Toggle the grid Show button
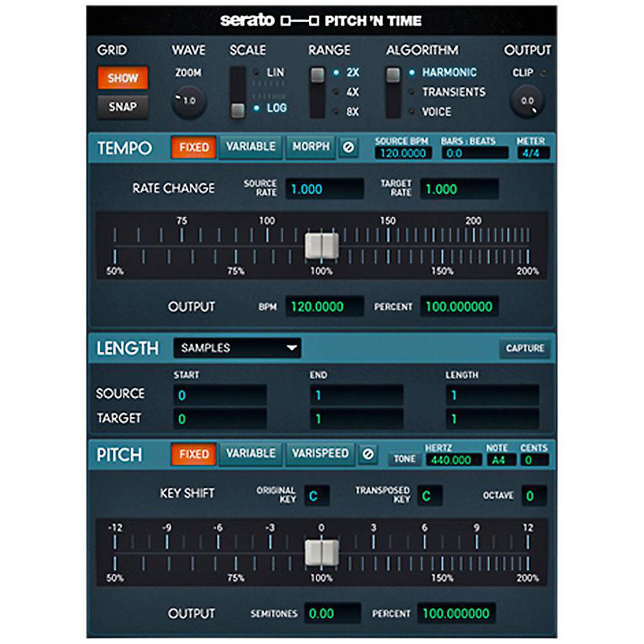Image resolution: width=644 pixels, height=644 pixels. pyautogui.click(x=123, y=78)
